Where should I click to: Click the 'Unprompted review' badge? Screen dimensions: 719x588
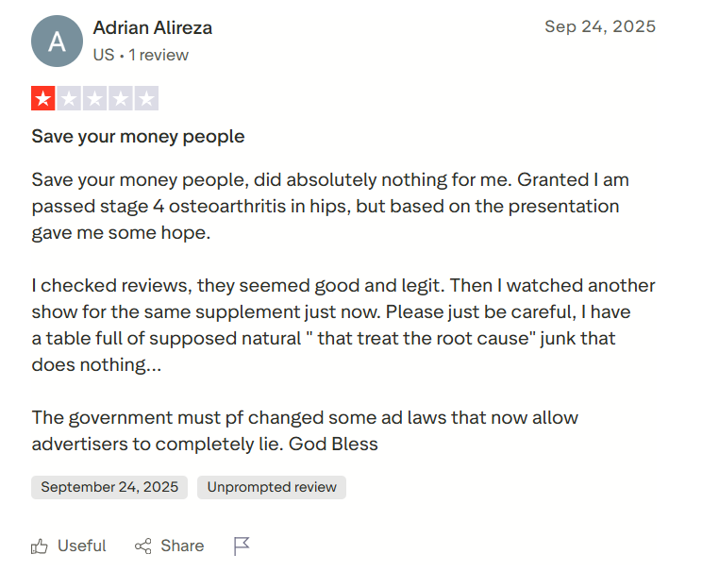click(272, 487)
